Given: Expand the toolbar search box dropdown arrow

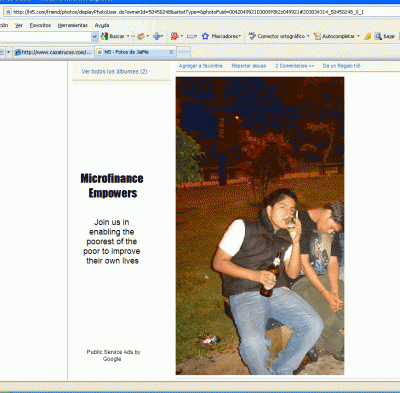Looking at the screenshot, I should pos(95,36).
